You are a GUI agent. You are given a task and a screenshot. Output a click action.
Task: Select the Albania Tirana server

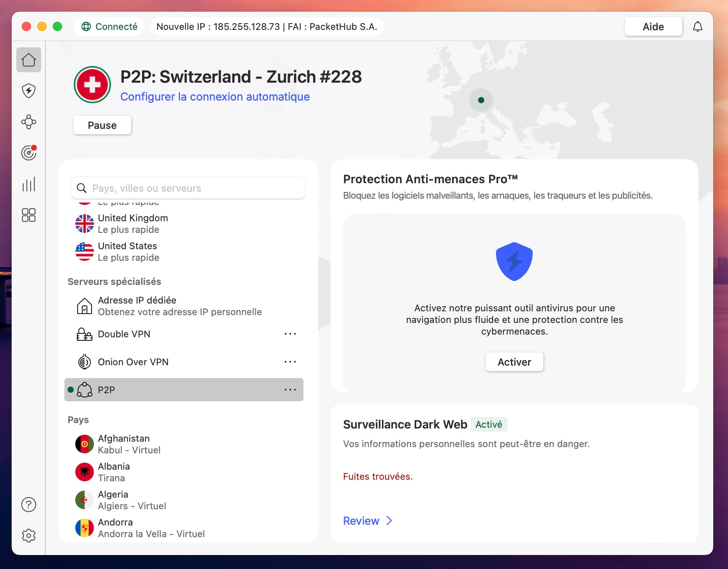point(114,472)
